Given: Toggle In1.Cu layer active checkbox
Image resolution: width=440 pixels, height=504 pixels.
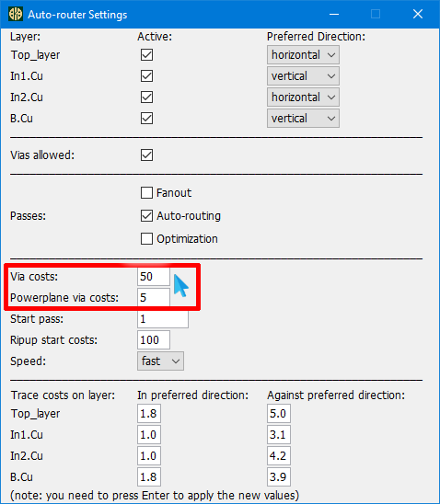Looking at the screenshot, I should (146, 75).
